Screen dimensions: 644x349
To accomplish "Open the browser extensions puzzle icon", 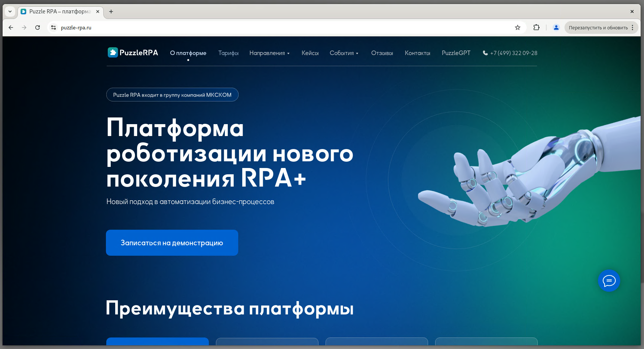I will tap(536, 28).
